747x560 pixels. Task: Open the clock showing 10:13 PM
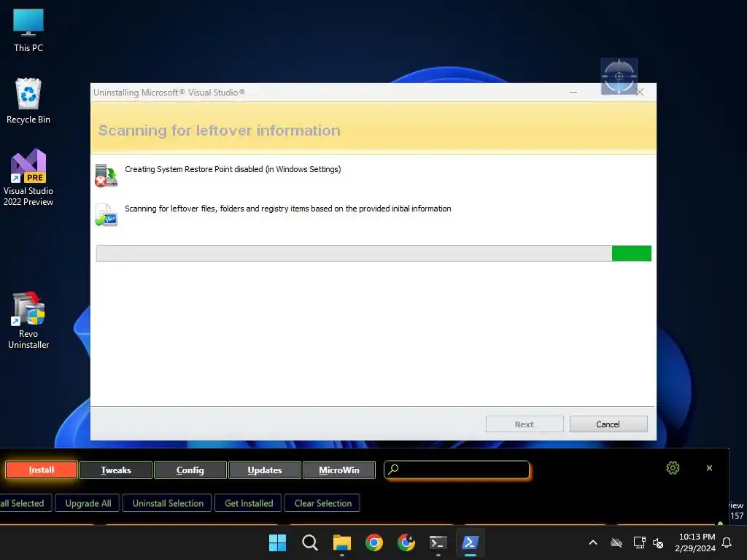click(x=695, y=542)
